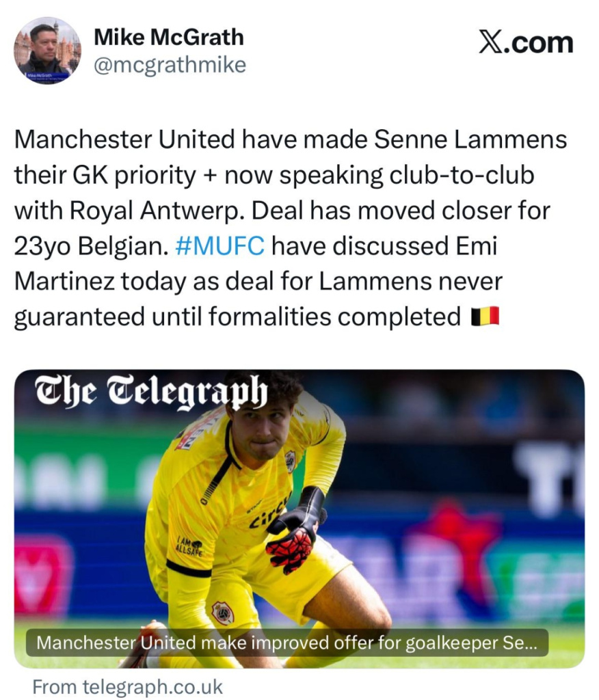This screenshot has height=700, width=599.
Task: Click the club crest on the goalkeeper's chest
Action: (x=289, y=460)
